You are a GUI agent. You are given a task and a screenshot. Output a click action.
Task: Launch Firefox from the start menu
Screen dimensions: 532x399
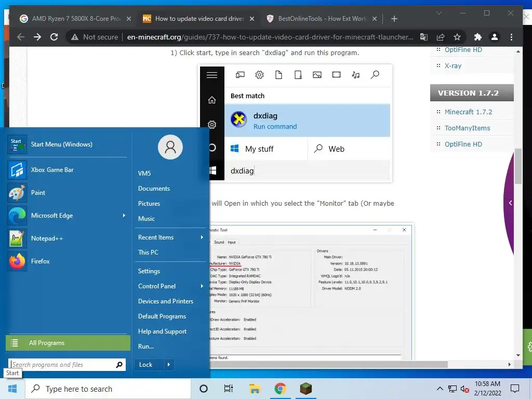(67, 261)
